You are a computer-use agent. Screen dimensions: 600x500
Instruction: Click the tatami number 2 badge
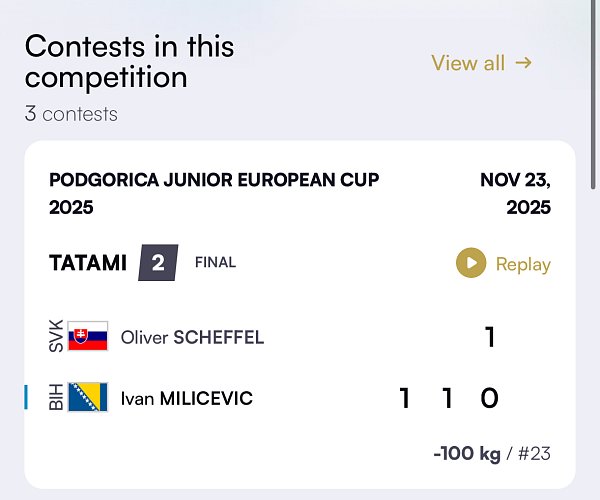(x=158, y=264)
